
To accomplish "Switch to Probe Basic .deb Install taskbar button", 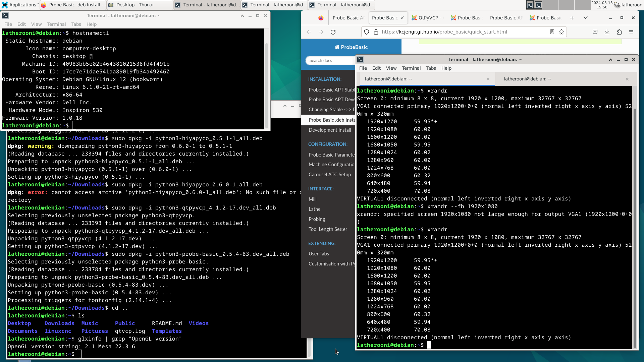I will [73, 5].
